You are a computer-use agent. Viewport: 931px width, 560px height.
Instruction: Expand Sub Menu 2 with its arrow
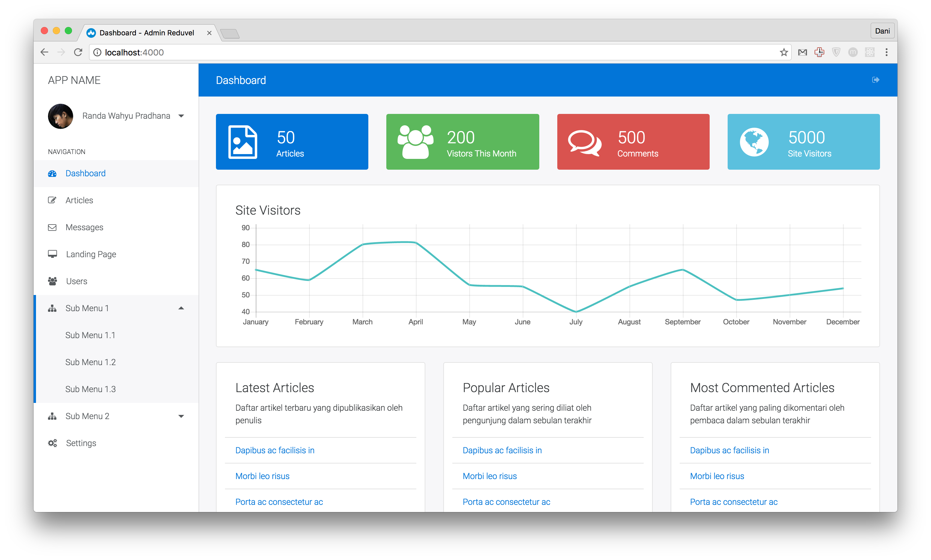tap(181, 416)
